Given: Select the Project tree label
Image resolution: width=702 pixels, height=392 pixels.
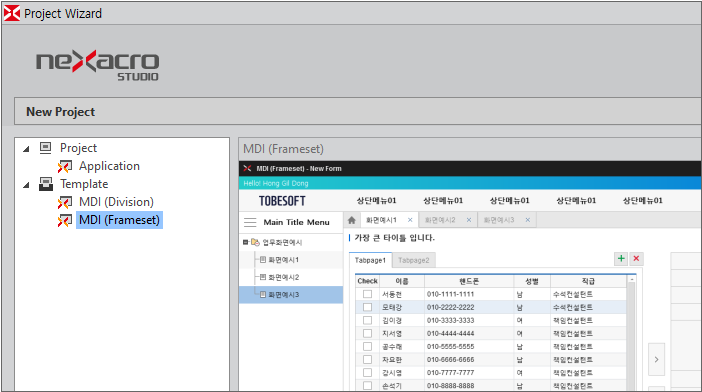Looking at the screenshot, I should click(x=78, y=148).
